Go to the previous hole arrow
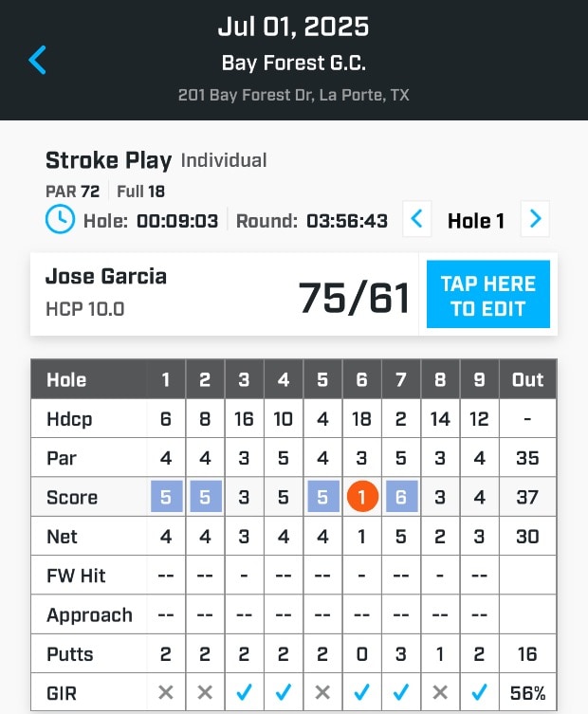Screen dimensions: 588x714 pyautogui.click(x=416, y=220)
